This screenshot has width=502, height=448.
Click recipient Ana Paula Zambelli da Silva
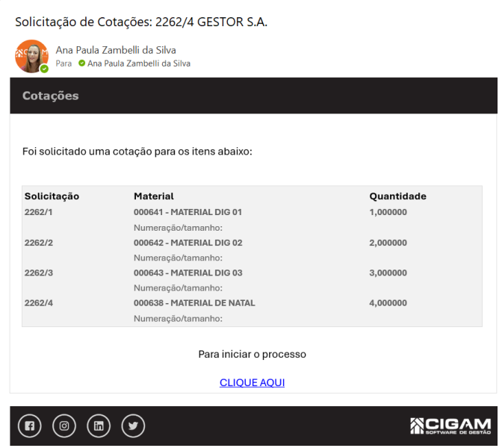(x=139, y=63)
